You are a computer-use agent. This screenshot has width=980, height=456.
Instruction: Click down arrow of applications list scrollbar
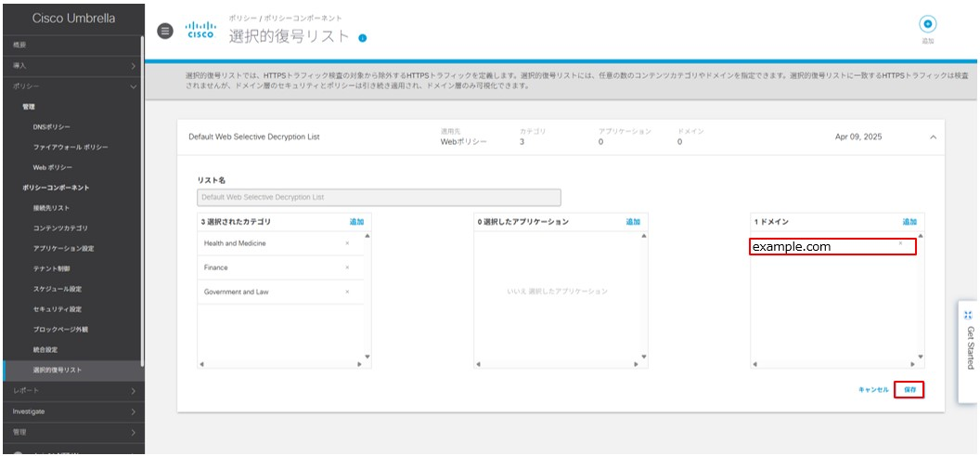[x=644, y=357]
